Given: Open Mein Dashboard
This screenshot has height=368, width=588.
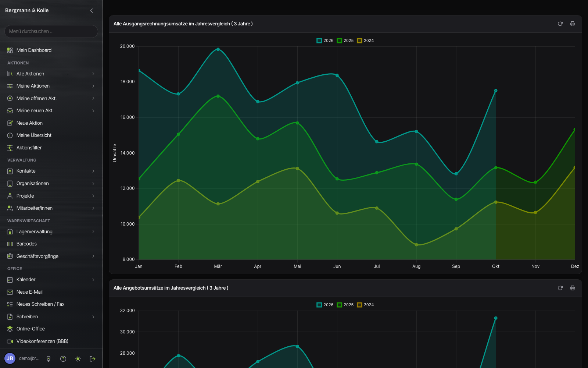Looking at the screenshot, I should tap(51, 50).
